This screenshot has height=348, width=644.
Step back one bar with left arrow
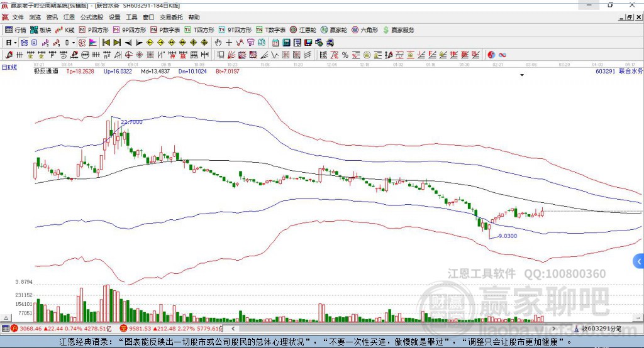point(128,43)
